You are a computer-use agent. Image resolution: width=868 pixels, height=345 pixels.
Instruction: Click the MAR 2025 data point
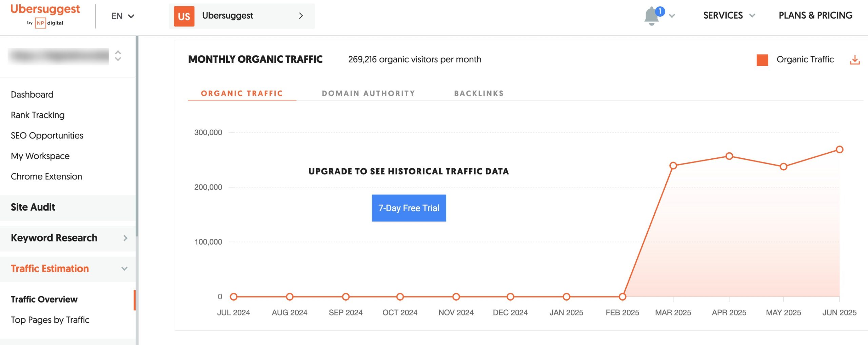pos(673,166)
